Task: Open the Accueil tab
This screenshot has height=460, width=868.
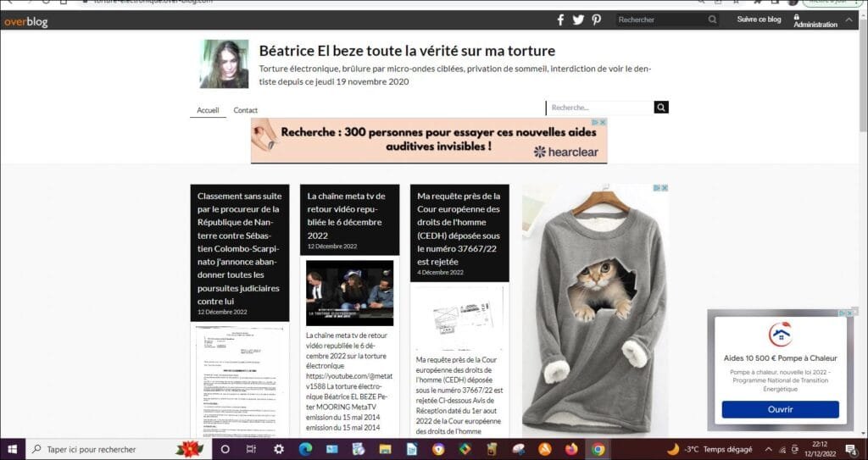Action: (208, 110)
